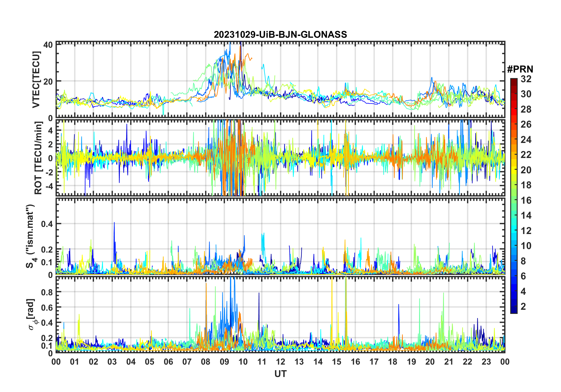Select the 0.4 tick on S4 axis
Image resolution: width=561 pixels, height=392 pixels.
tap(47, 224)
